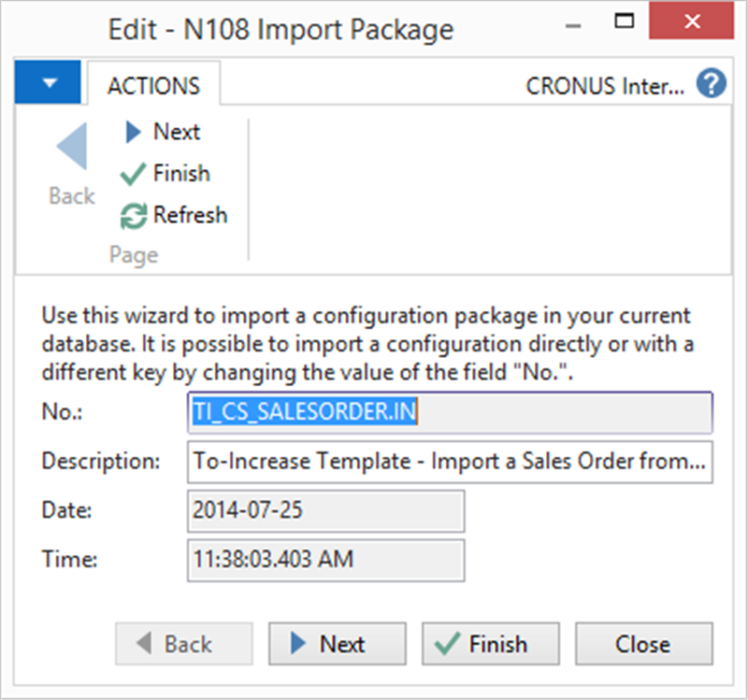Click the Page group label in ribbon
This screenshot has height=700, width=748.
pyautogui.click(x=134, y=255)
